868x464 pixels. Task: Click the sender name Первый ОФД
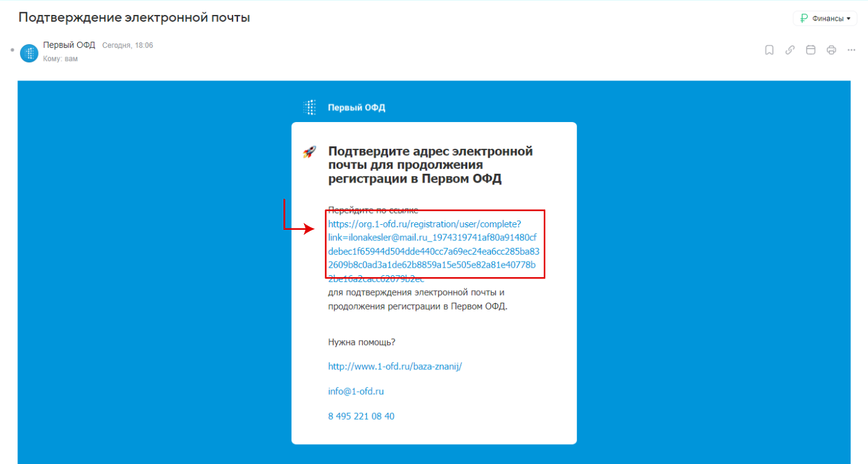(x=69, y=45)
